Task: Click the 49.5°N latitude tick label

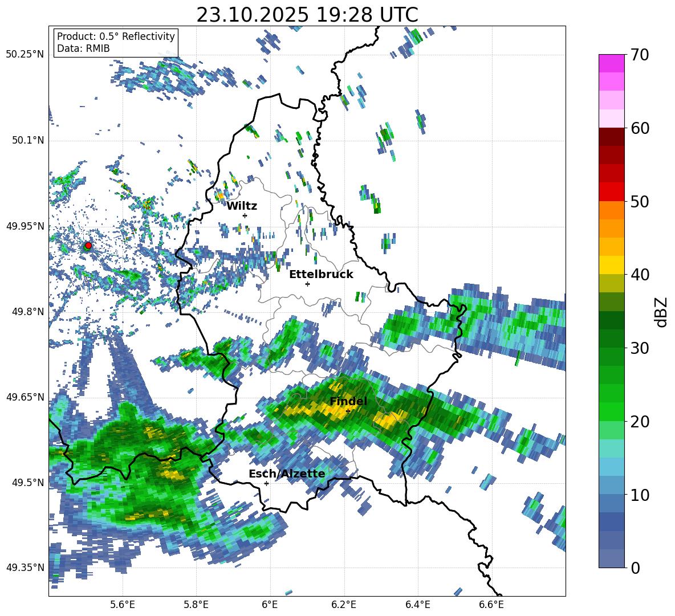Action: (x=27, y=482)
